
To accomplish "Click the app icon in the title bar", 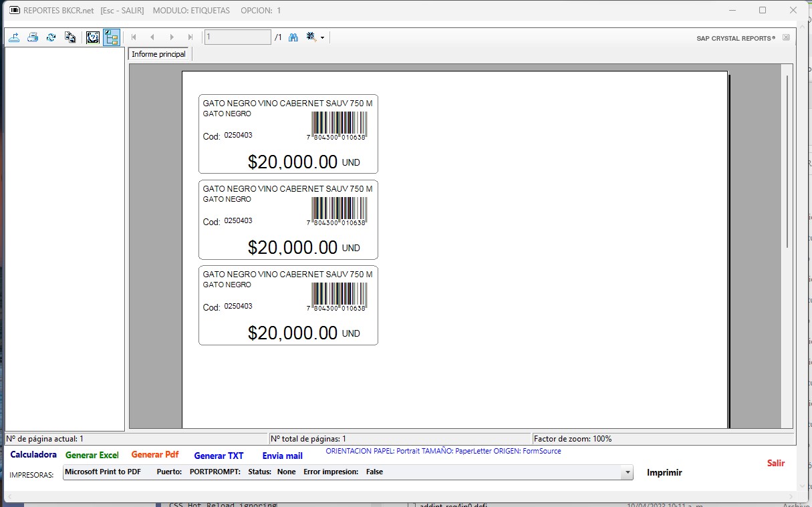I will coord(13,10).
